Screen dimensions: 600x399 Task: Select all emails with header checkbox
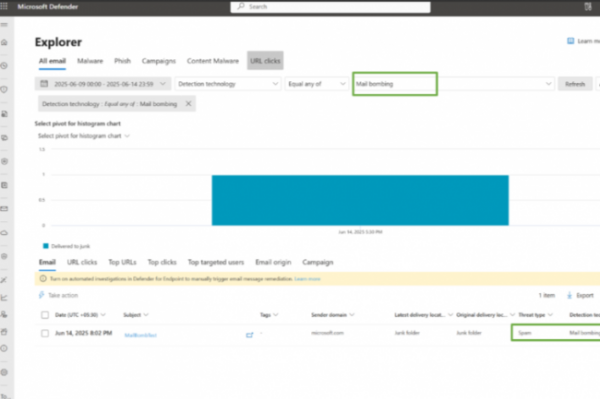45,315
